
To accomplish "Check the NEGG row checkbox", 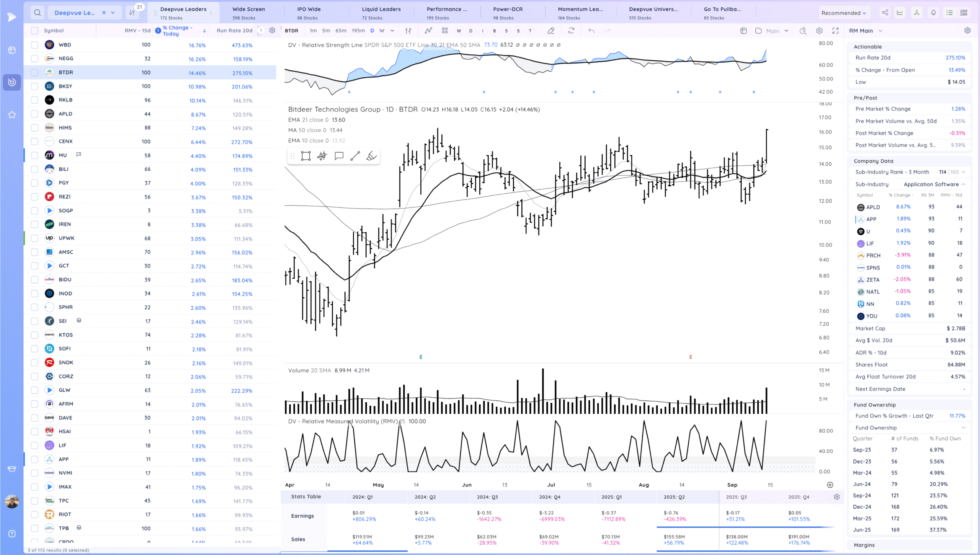I will tap(34, 59).
